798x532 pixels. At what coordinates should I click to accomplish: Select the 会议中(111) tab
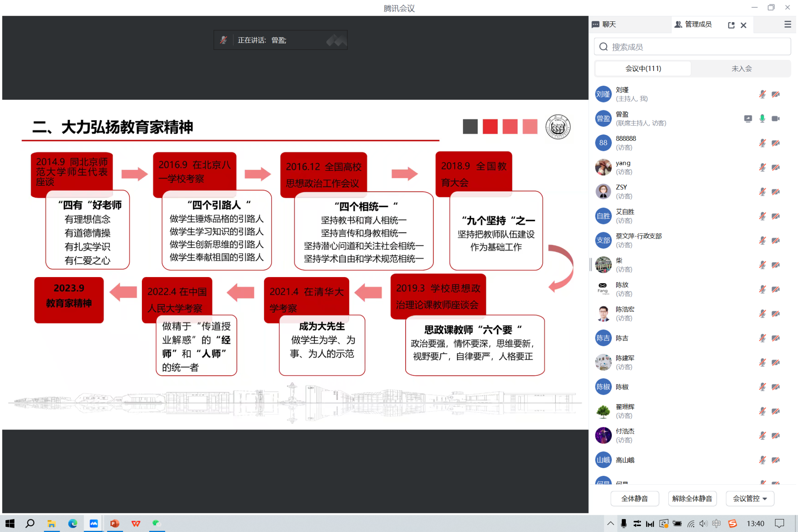pos(643,69)
